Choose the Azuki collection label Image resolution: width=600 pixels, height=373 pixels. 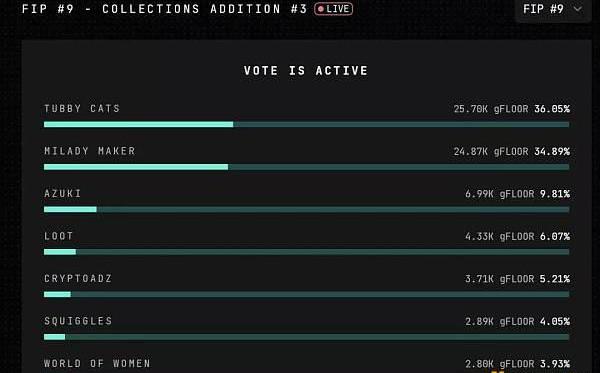point(63,194)
